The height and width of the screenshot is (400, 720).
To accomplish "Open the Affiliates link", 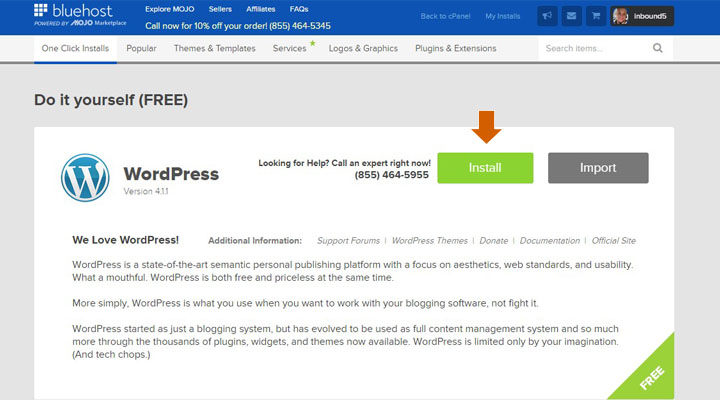I will point(260,9).
